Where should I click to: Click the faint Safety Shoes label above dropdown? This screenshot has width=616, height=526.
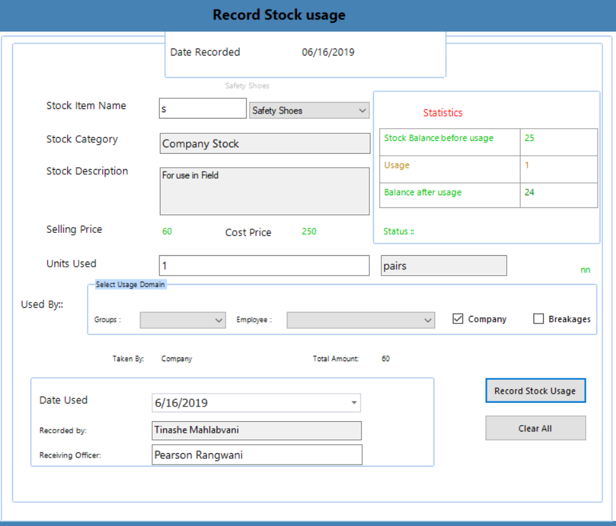pyautogui.click(x=247, y=86)
